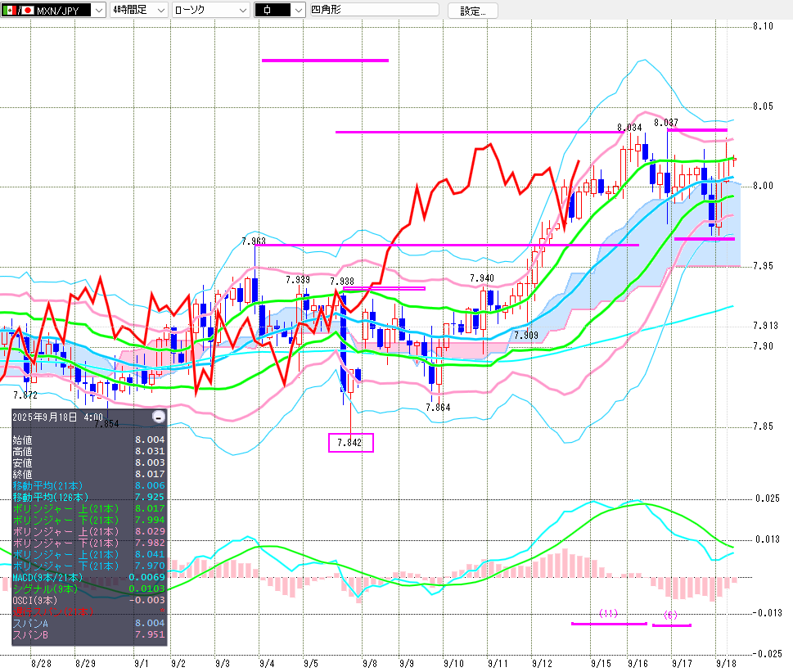Select the magenta (6) count marker line
This screenshot has height=672, width=793.
(x=671, y=625)
